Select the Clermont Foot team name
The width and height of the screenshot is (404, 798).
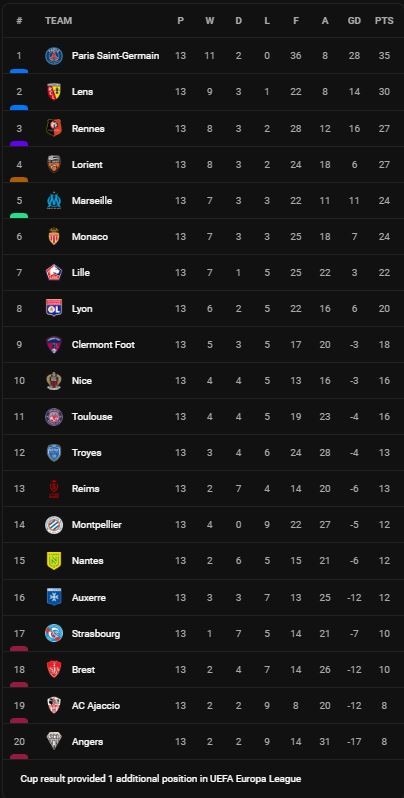click(103, 345)
